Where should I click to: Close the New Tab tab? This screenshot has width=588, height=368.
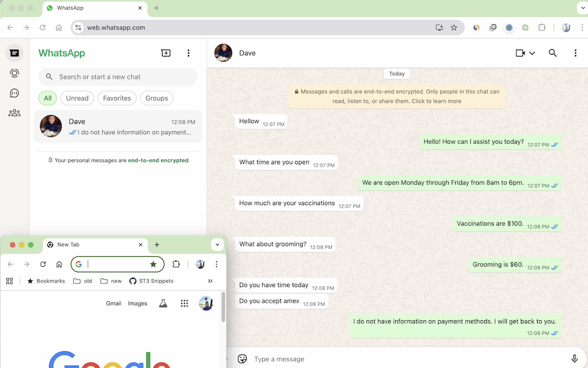141,245
